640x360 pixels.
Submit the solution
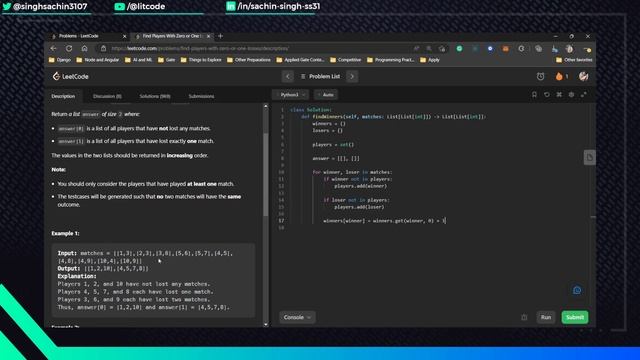[575, 317]
